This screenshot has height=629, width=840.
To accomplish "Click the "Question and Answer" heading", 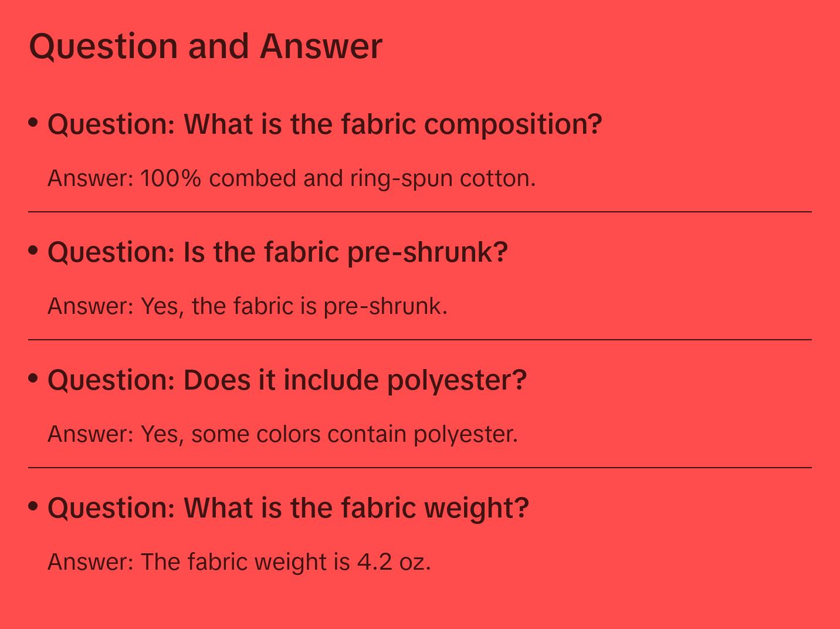I will point(205,46).
